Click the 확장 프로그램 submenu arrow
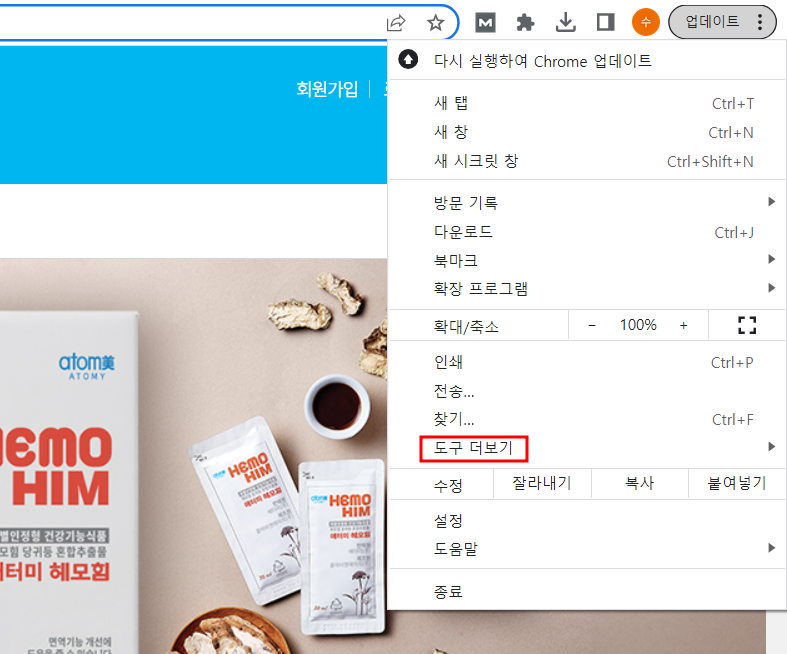This screenshot has width=787, height=654. point(771,288)
